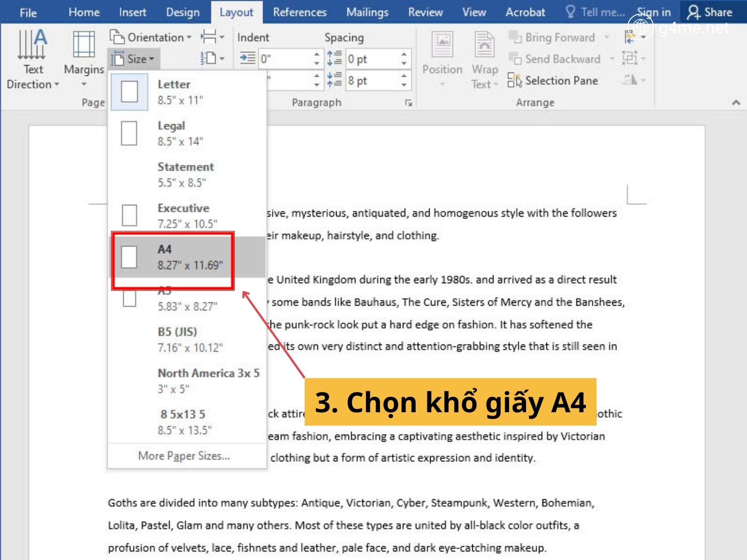Choose Statement 5.5" x 8.5" paper size

(187, 174)
